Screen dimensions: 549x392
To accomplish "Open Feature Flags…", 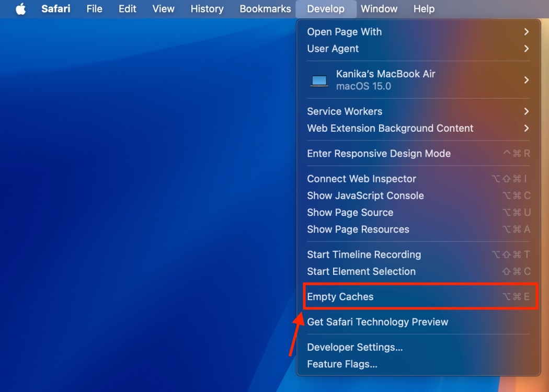I will point(342,364).
